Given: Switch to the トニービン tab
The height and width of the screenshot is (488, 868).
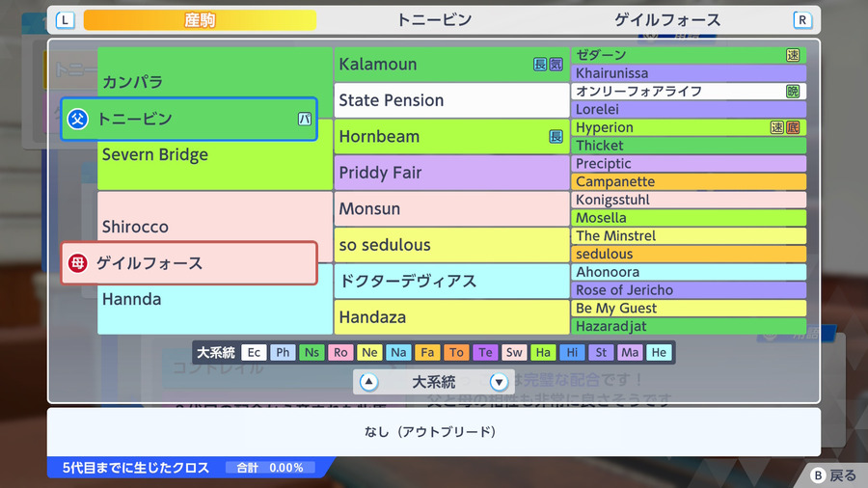Looking at the screenshot, I should point(434,20).
